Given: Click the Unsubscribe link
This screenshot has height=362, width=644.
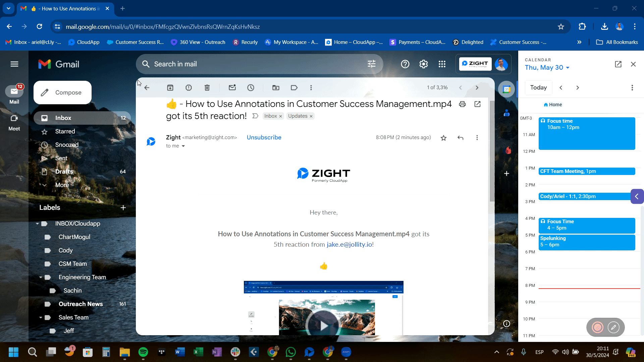Looking at the screenshot, I should click(264, 137).
